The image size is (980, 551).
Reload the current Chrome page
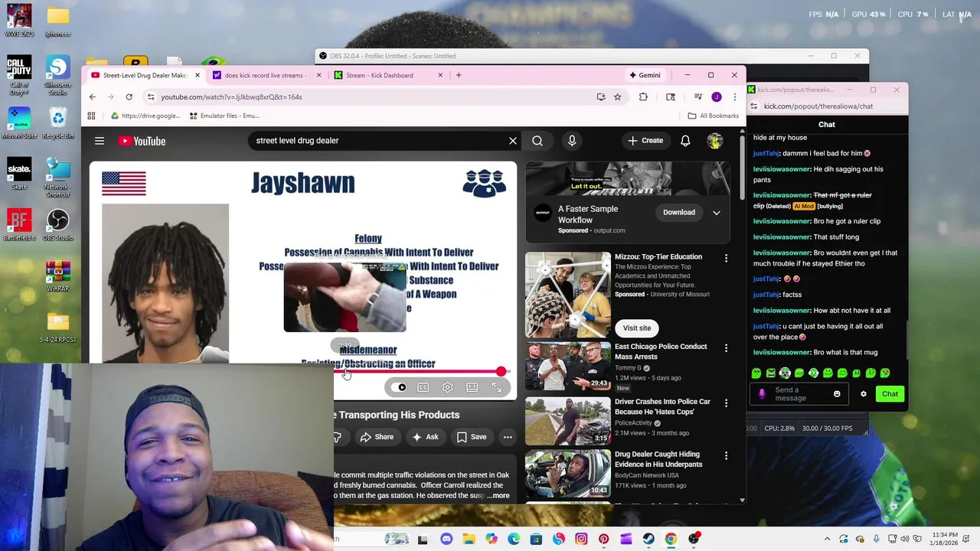tap(129, 97)
